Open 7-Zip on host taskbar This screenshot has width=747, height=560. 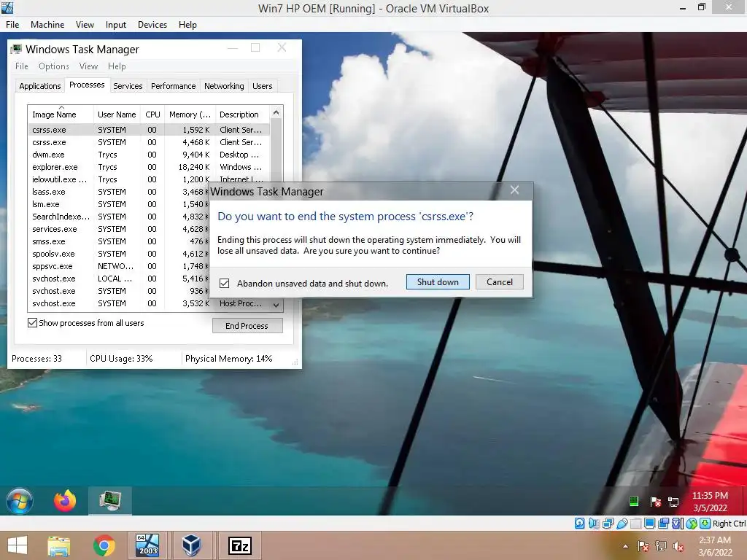point(240,545)
